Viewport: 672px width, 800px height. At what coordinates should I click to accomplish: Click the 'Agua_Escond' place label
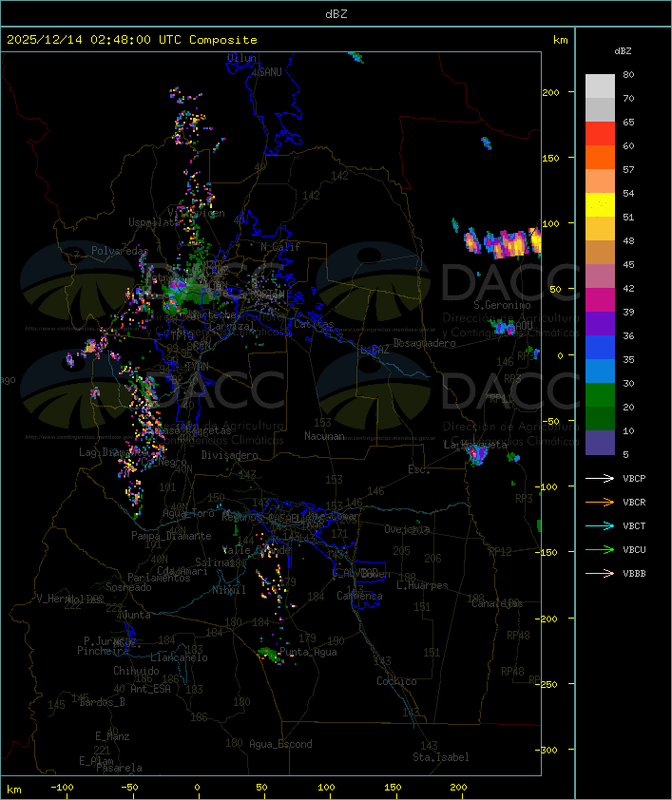coord(280,744)
